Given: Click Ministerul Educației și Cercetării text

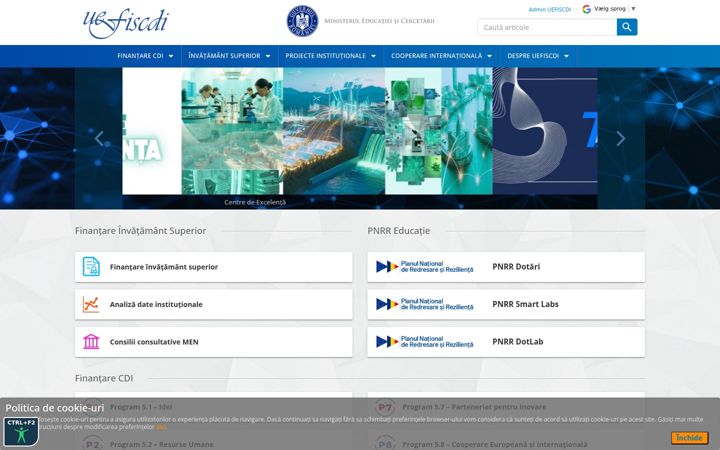Looking at the screenshot, I should pyautogui.click(x=379, y=21).
